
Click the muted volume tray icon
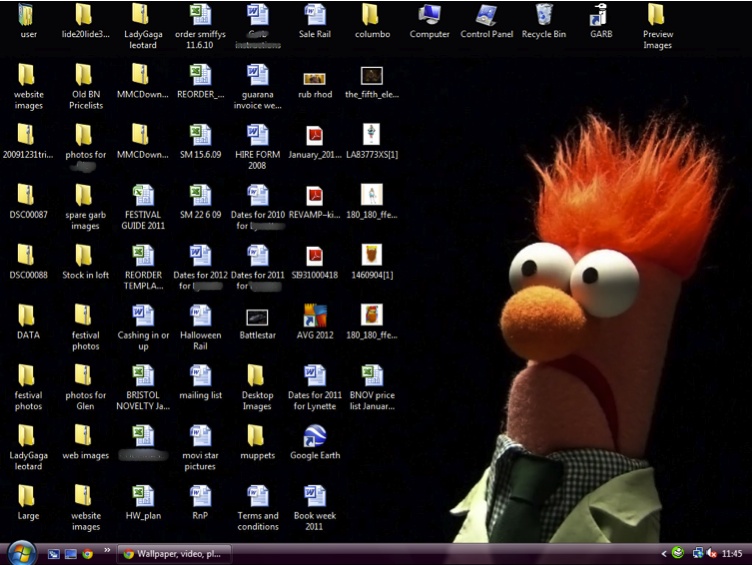click(712, 553)
